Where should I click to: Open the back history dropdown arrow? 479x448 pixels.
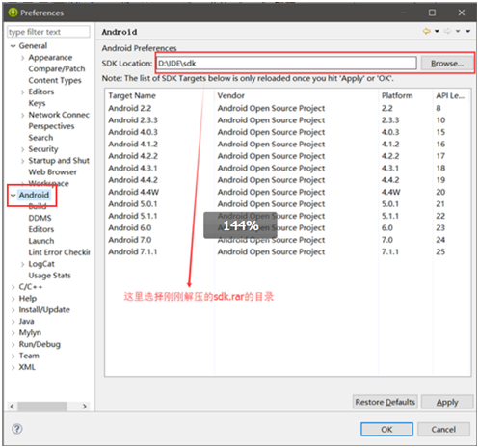[437, 31]
